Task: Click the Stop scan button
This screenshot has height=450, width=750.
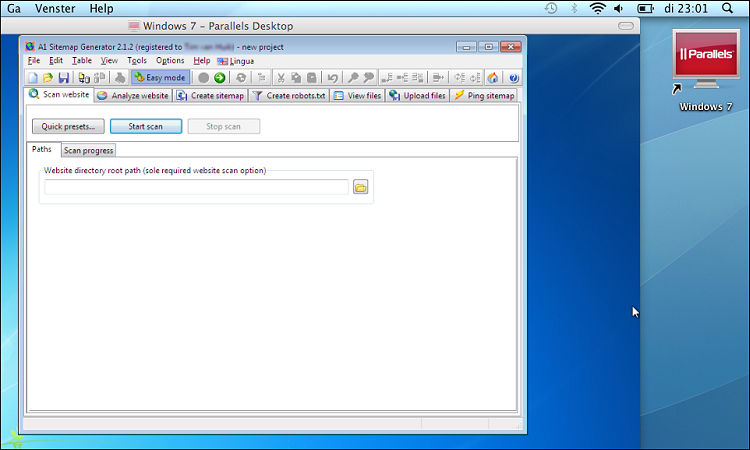Action: [x=224, y=126]
